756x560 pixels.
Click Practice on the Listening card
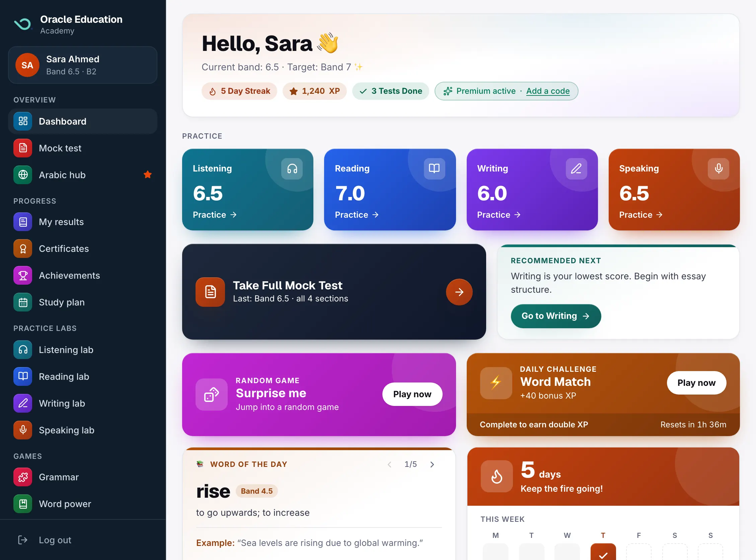click(215, 215)
